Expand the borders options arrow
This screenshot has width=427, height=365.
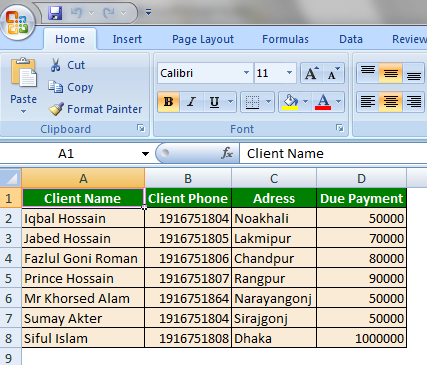[x=269, y=101]
